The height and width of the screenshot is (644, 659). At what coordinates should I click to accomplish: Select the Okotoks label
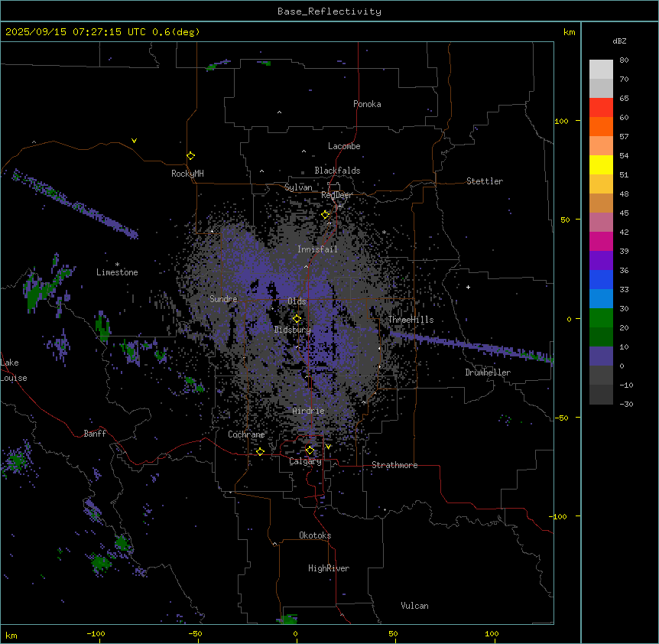pos(315,535)
